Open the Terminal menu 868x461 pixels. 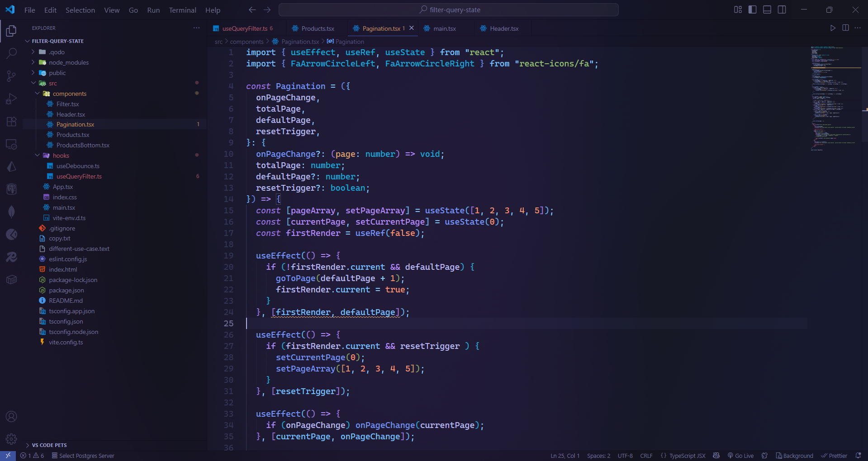click(x=182, y=10)
